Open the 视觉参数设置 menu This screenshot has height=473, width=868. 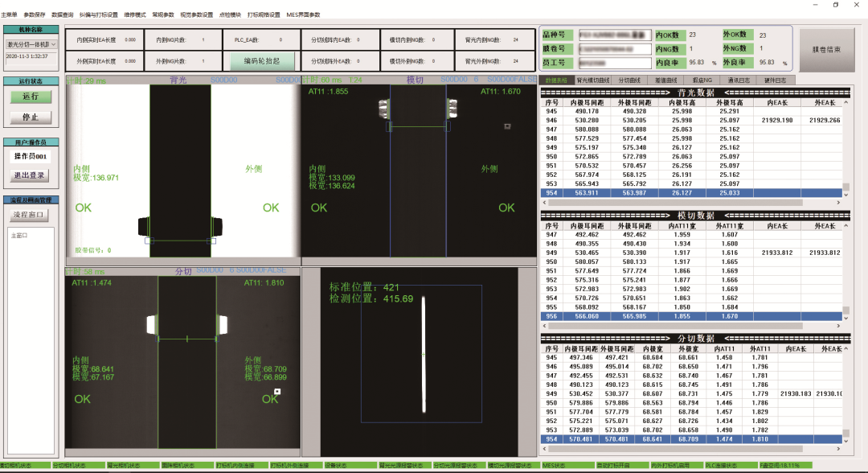point(197,14)
